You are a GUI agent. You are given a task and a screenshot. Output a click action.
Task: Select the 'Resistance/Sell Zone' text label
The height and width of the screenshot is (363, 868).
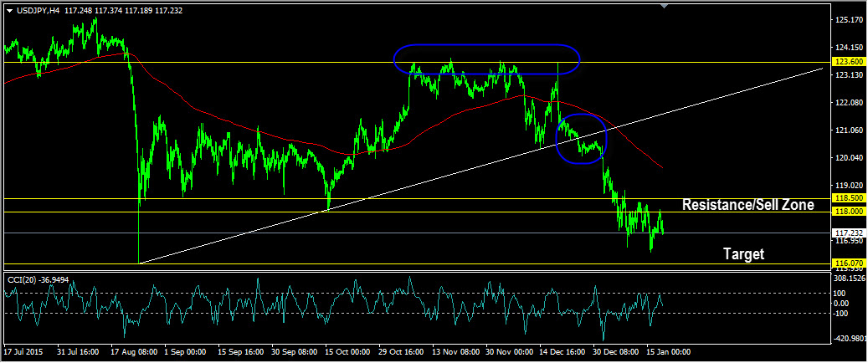click(x=747, y=205)
